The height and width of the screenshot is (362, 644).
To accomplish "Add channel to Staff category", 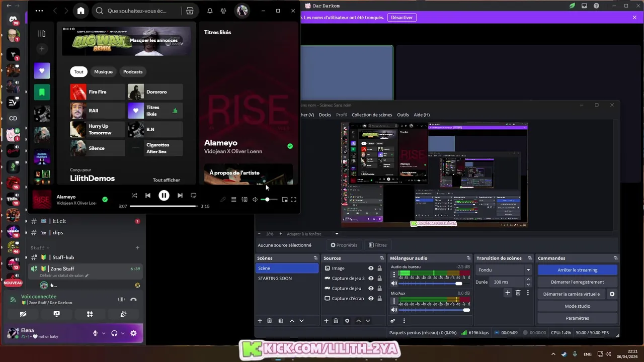I will 137,248.
